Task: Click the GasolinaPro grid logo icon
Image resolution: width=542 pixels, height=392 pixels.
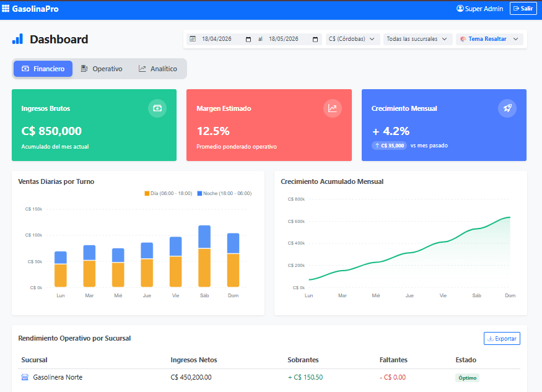Action: click(x=6, y=9)
